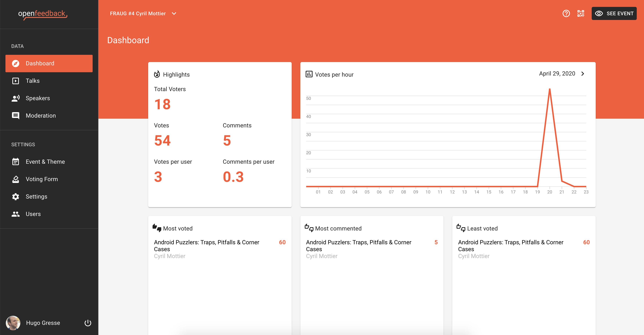Click the Voting Form ballot icon
This screenshot has height=335, width=644.
[15, 179]
